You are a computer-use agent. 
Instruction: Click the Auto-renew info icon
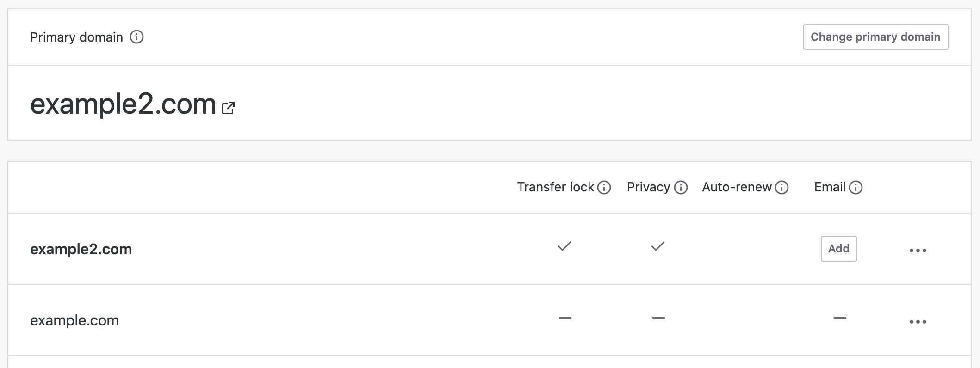[782, 187]
